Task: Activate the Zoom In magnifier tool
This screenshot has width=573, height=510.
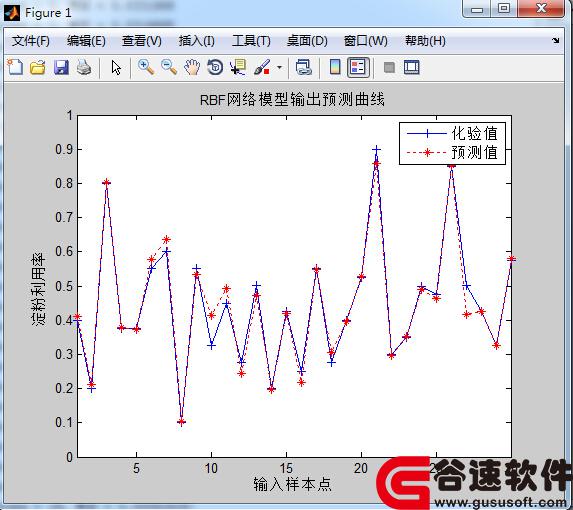Action: (146, 67)
